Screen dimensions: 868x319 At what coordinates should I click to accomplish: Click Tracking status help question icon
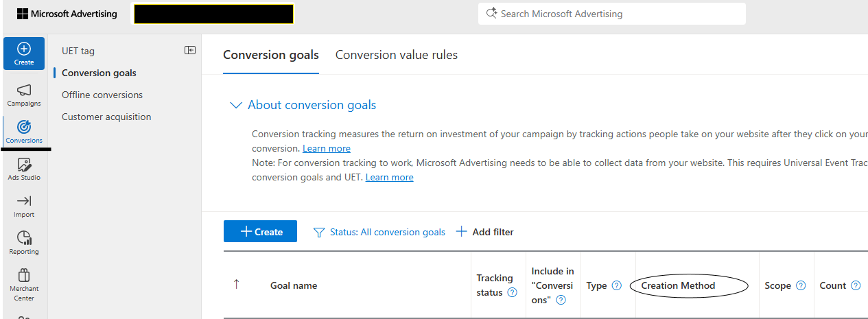tap(512, 292)
